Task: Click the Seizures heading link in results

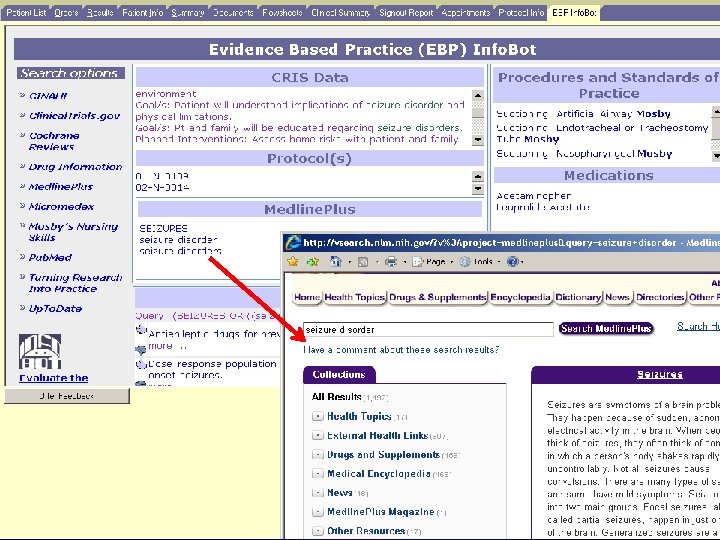Action: (x=659, y=374)
